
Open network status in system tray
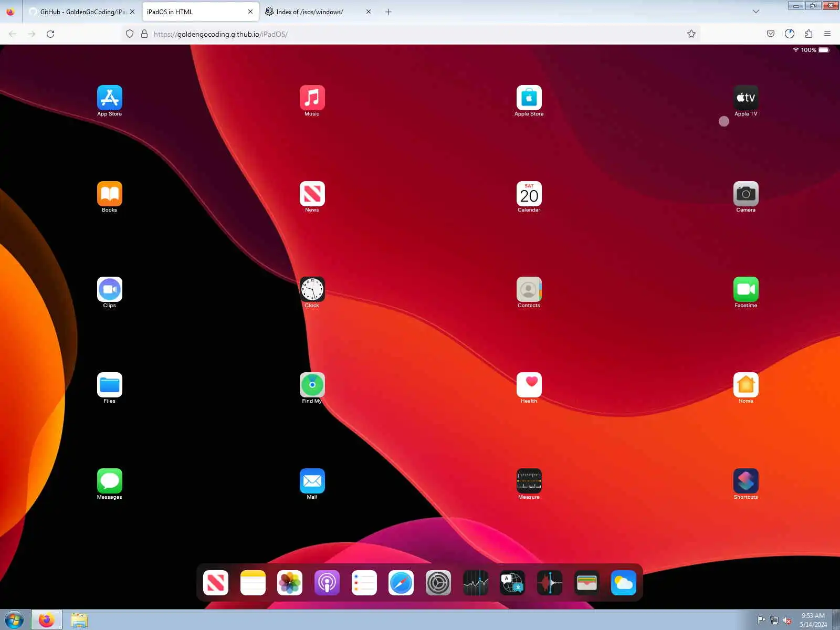click(774, 620)
